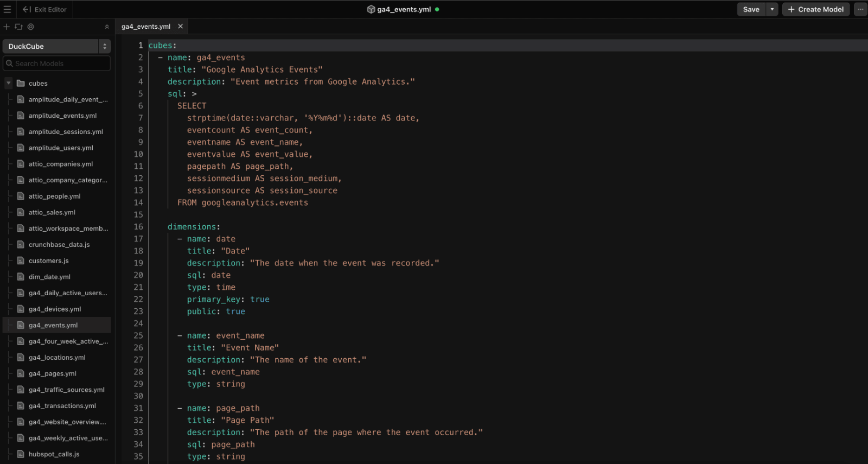Viewport: 868px width, 464px height.
Task: Click file icon beside ga4_devices.yml
Action: 21,309
